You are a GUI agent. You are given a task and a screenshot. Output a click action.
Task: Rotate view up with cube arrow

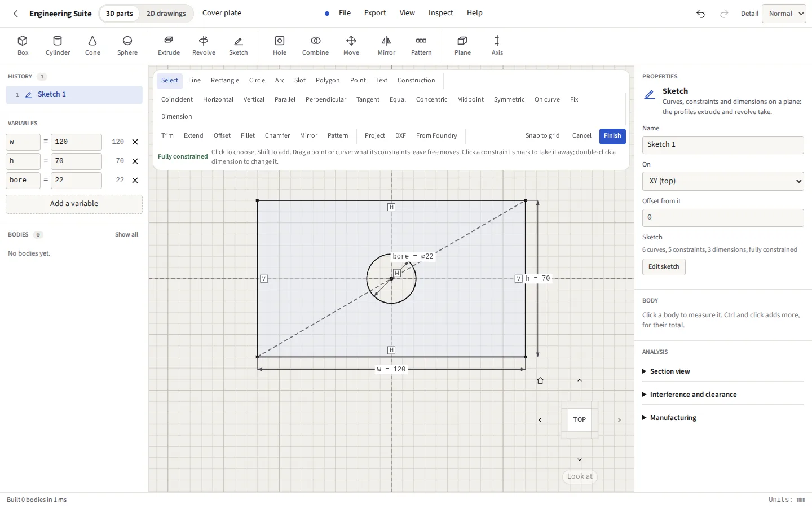tap(580, 380)
